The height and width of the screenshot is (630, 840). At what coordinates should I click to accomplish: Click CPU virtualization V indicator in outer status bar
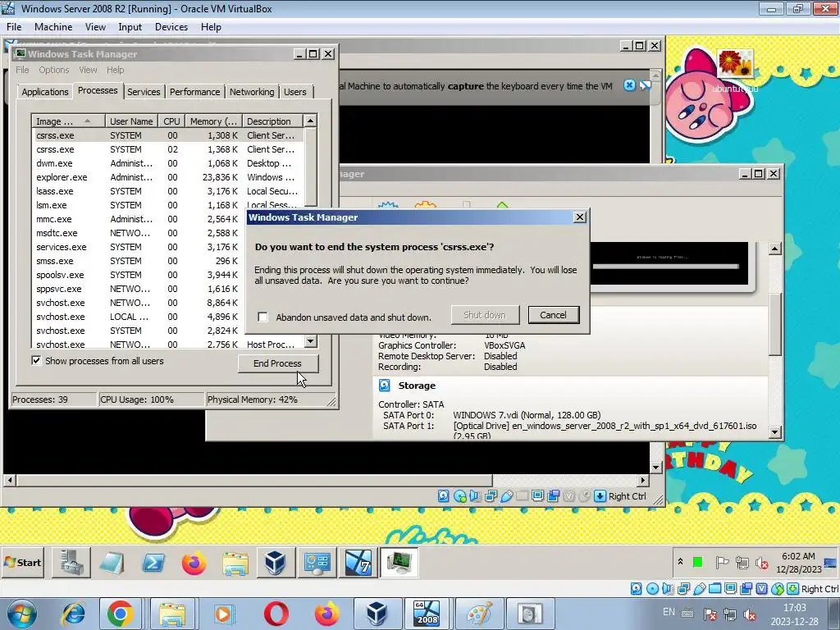pyautogui.click(x=761, y=589)
